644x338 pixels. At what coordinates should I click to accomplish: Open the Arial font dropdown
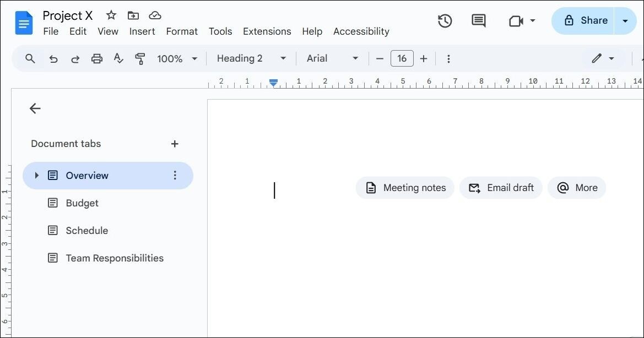(332, 59)
